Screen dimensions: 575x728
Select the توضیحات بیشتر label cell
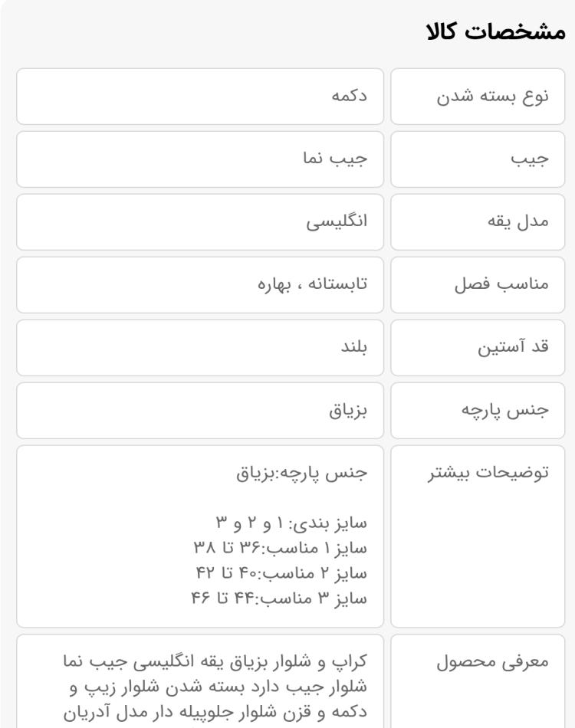point(478,536)
